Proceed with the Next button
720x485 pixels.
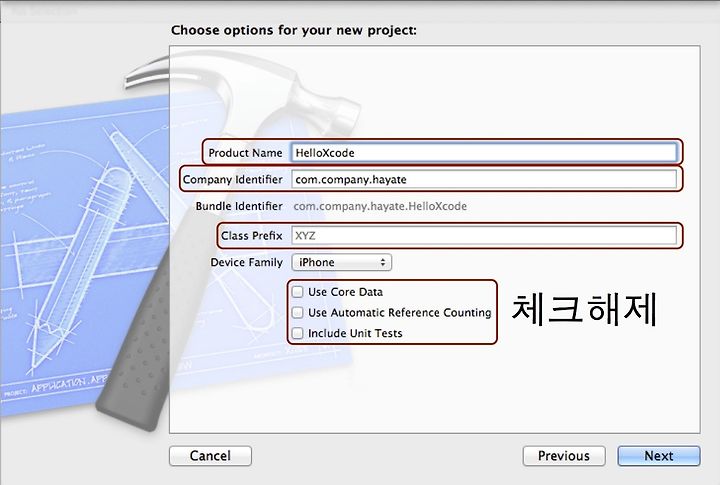[x=659, y=456]
